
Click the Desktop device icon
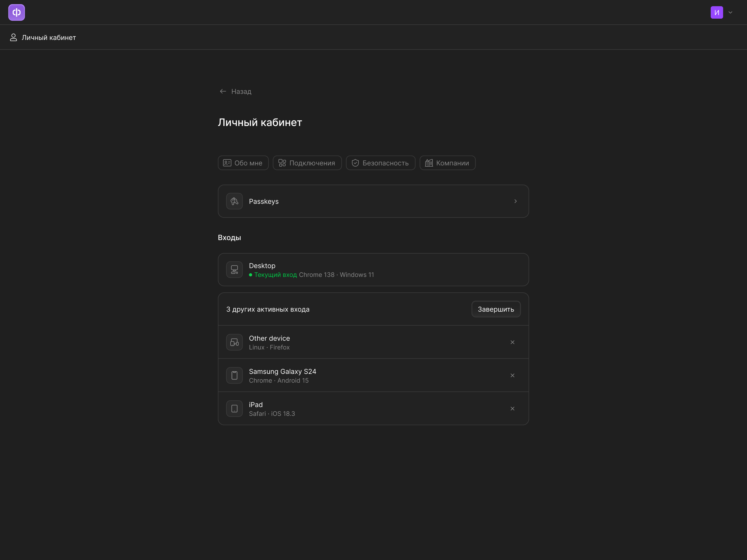234,270
